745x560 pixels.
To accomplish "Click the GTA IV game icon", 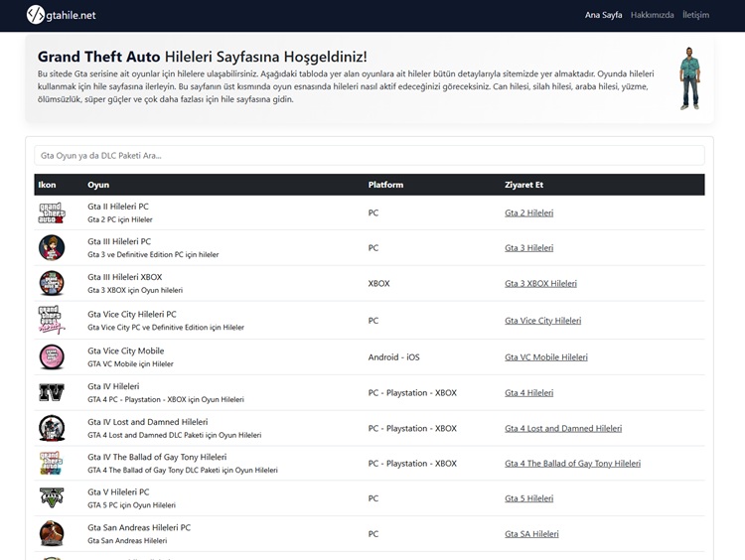I will click(51, 392).
